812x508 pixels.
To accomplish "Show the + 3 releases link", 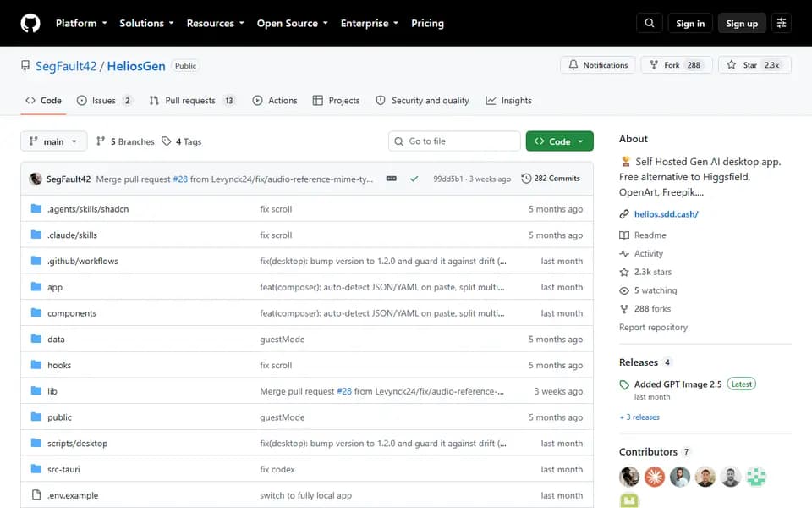I will 639,417.
